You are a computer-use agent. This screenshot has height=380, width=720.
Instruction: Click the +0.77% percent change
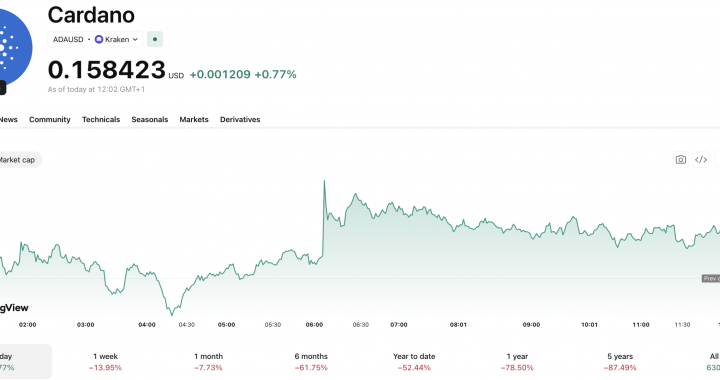point(276,74)
